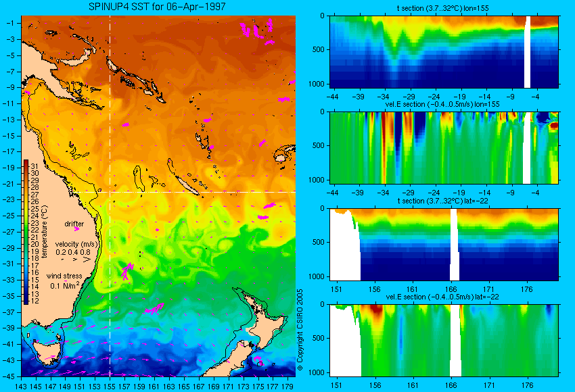
Task: Click the 'temperature (°C)' legend label
Action: (x=45, y=232)
